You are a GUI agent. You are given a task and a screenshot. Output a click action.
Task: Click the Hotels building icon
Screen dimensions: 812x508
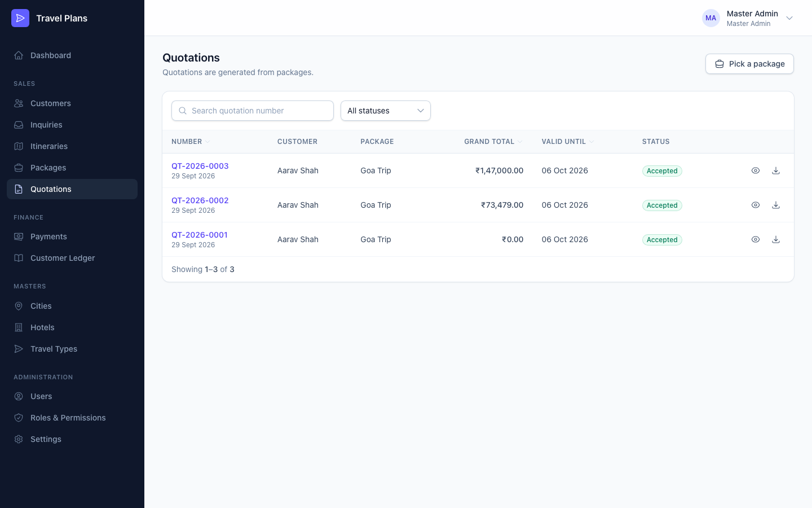pos(19,327)
